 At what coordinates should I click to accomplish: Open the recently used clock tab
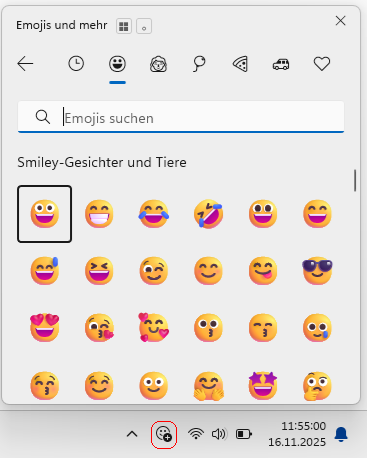(x=76, y=64)
